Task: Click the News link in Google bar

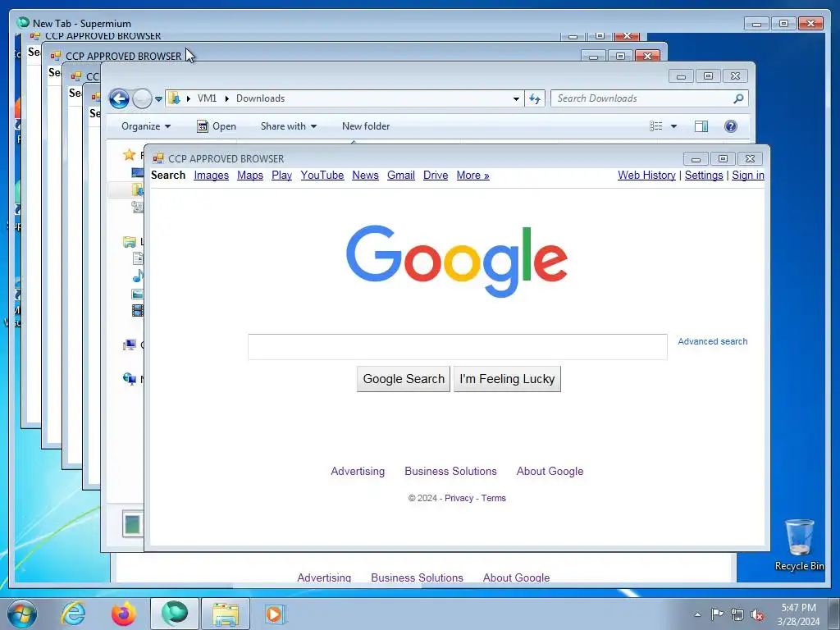Action: point(365,176)
